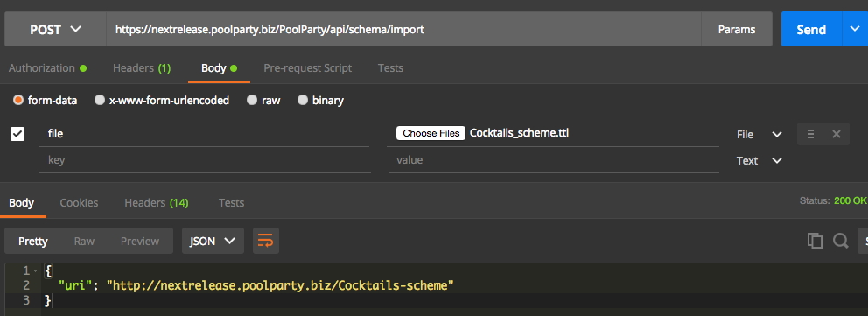Image resolution: width=868 pixels, height=316 pixels.
Task: Collapse JSON line 1 fold arrow
Action: [x=35, y=270]
